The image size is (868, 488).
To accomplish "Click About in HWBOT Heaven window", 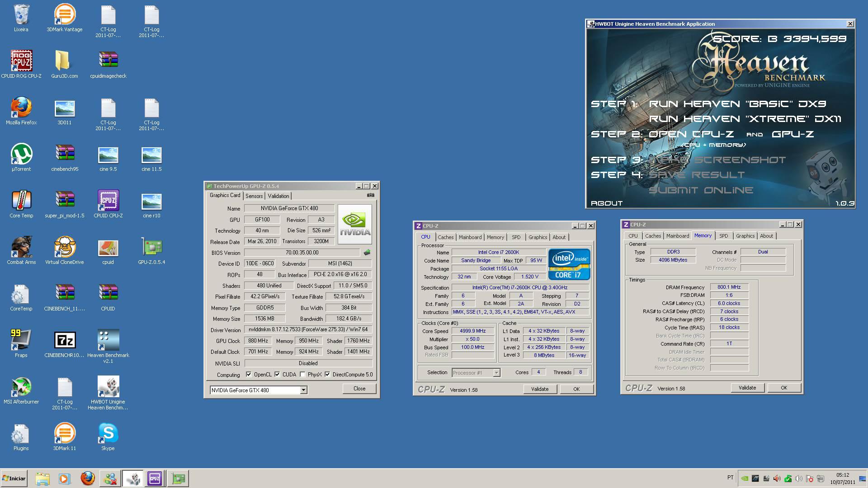I will (x=607, y=203).
